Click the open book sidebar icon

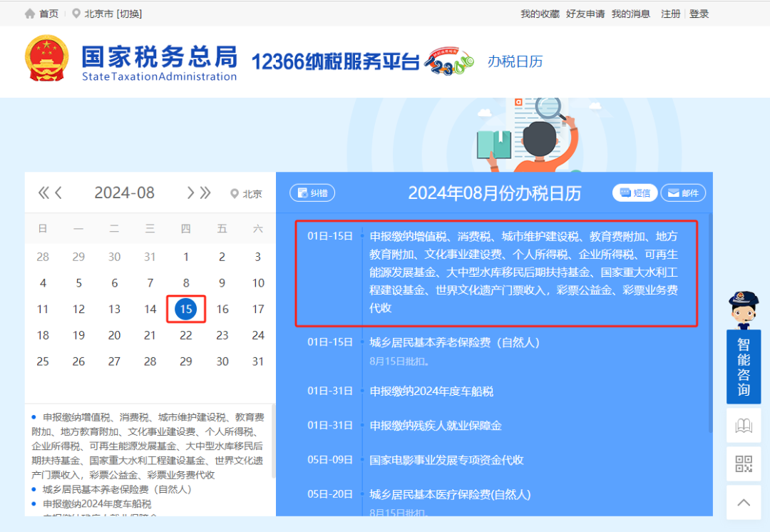pos(744,426)
